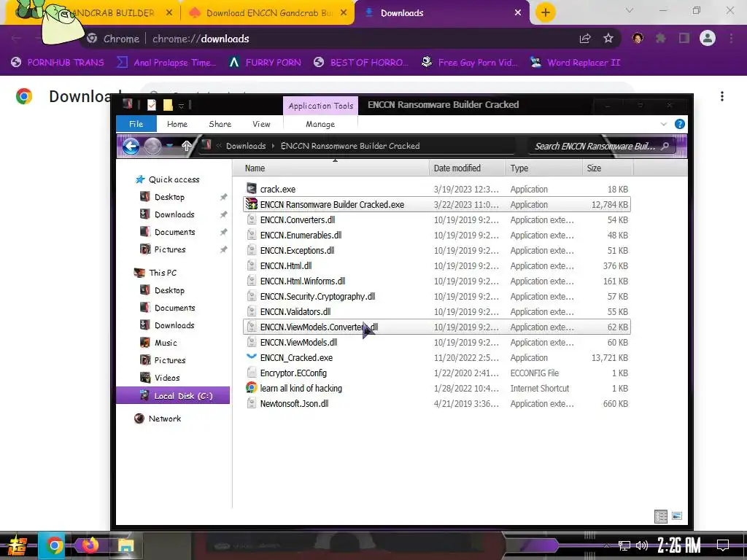Image resolution: width=747 pixels, height=560 pixels.
Task: Select ENCCN.ViewModels.dll file
Action: [437, 342]
